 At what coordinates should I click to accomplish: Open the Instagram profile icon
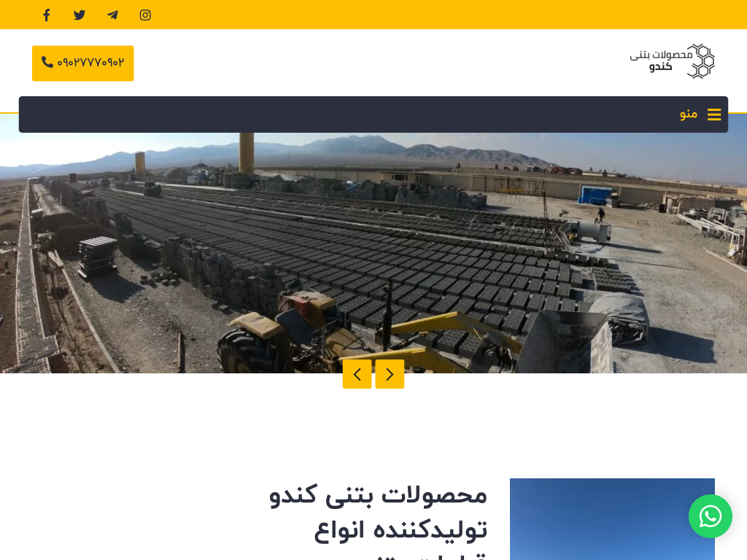coord(145,15)
